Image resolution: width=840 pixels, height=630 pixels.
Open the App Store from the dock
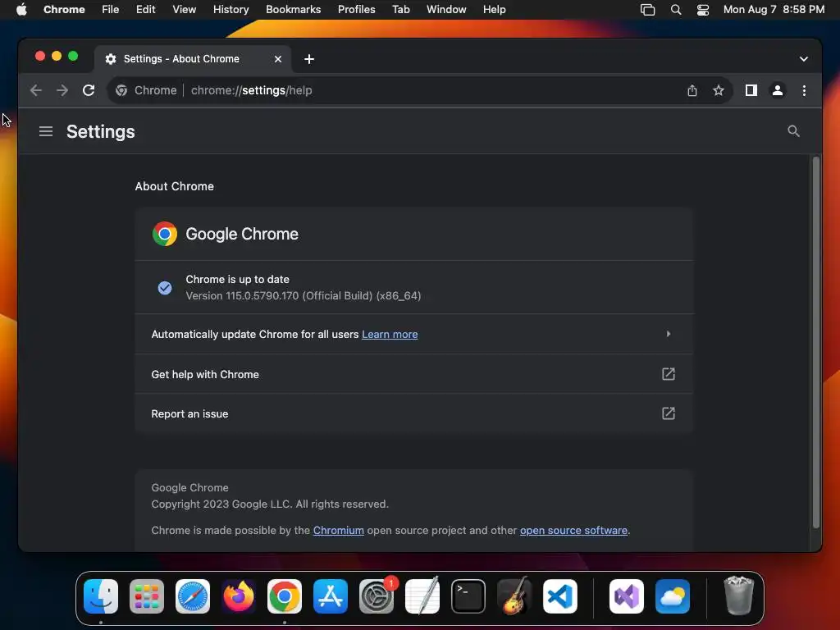point(330,596)
